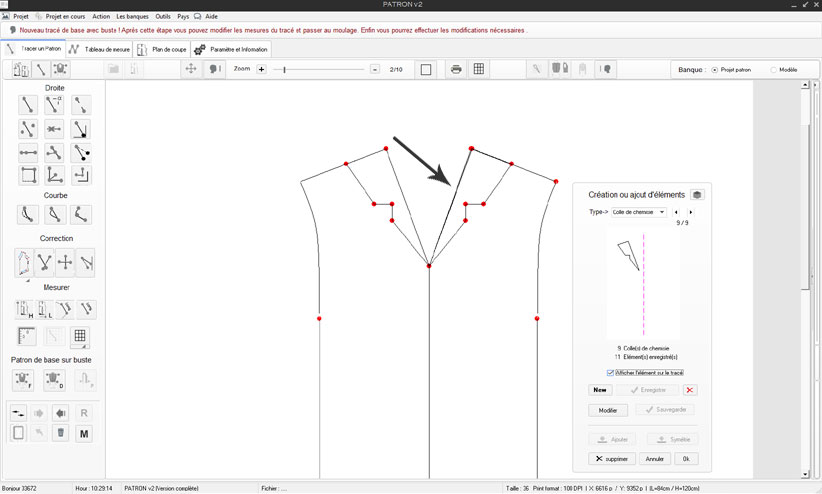
Task: Click next element arrow beside Type dropdown
Action: (x=691, y=212)
